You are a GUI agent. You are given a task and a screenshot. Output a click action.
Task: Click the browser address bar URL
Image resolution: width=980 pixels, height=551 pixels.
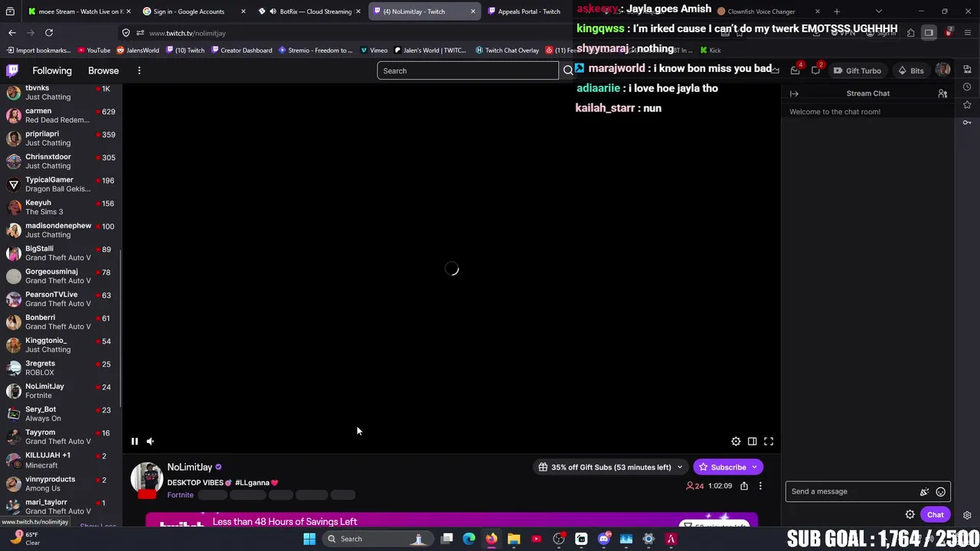(x=188, y=33)
